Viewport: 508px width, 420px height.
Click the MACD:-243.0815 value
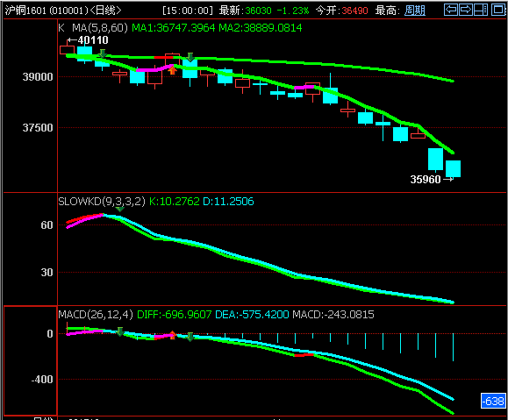pyautogui.click(x=333, y=315)
